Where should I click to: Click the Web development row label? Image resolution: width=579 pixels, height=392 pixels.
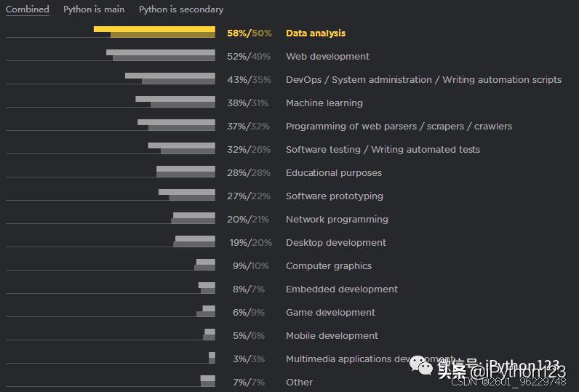click(x=327, y=57)
